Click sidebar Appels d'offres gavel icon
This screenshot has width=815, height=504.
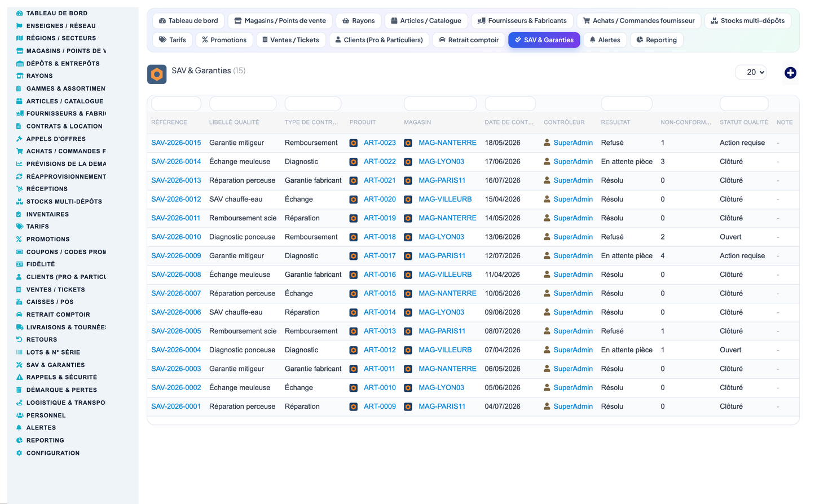point(19,139)
